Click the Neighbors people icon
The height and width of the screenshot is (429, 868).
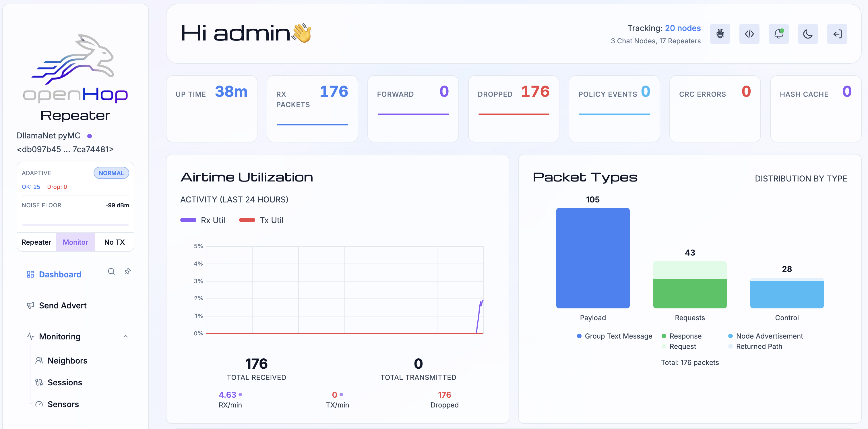coord(39,361)
